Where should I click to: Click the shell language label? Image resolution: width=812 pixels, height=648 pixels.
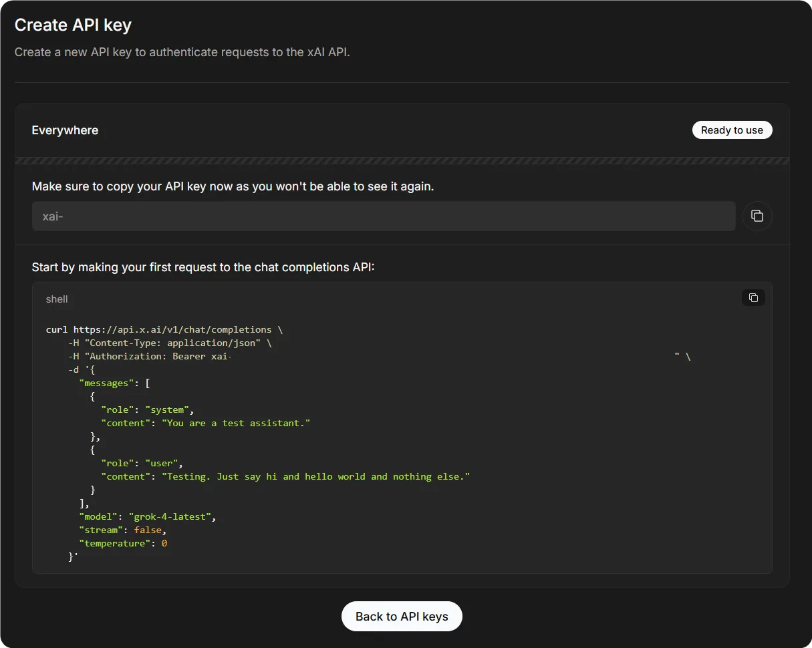57,299
